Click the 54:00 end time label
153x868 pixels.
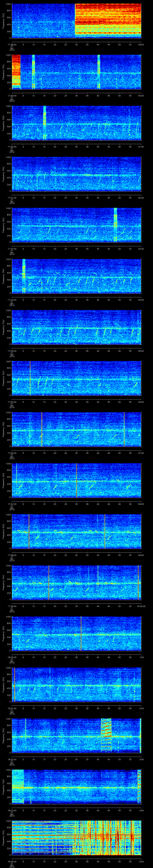point(141,300)
